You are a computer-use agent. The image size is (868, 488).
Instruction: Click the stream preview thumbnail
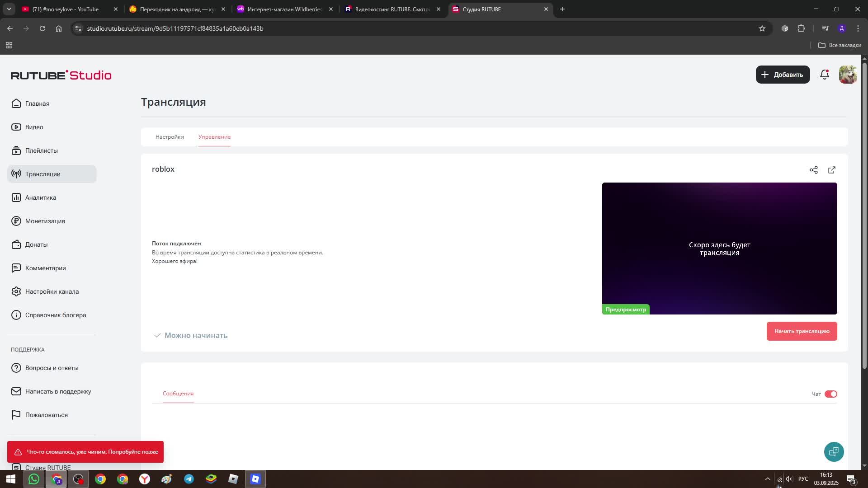pos(719,249)
